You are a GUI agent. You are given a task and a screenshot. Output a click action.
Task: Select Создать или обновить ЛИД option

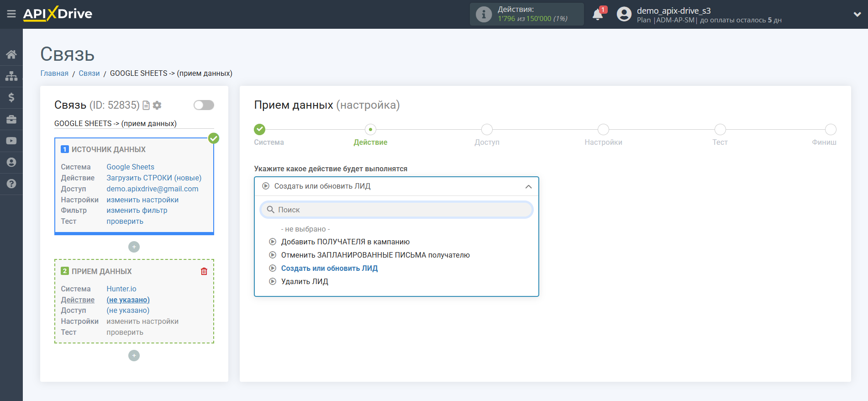329,268
